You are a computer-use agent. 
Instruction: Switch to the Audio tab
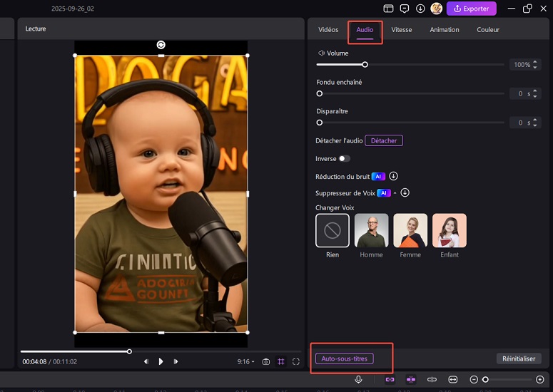tap(365, 30)
